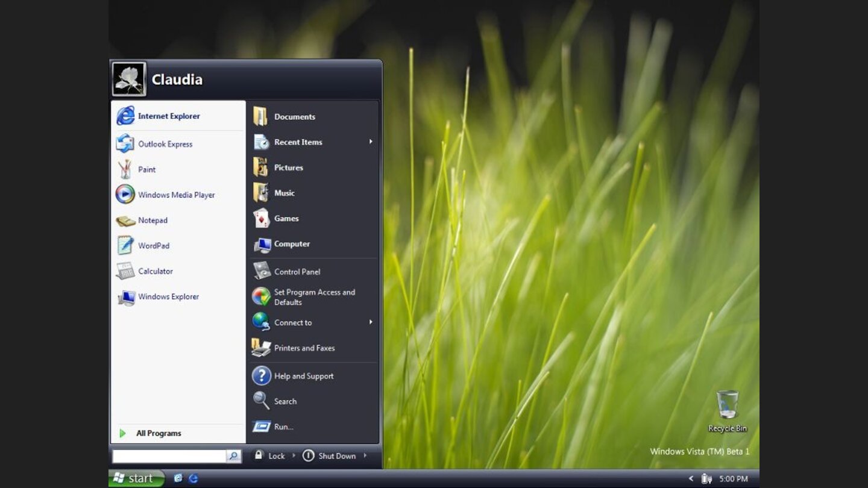Viewport: 868px width, 488px height.
Task: Open Windows Media Player
Action: 176,195
